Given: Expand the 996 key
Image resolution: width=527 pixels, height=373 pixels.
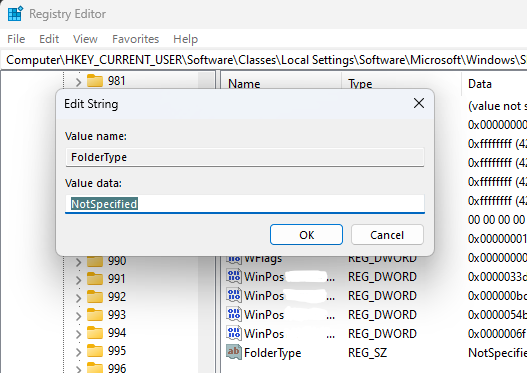Looking at the screenshot, I should pyautogui.click(x=78, y=369).
